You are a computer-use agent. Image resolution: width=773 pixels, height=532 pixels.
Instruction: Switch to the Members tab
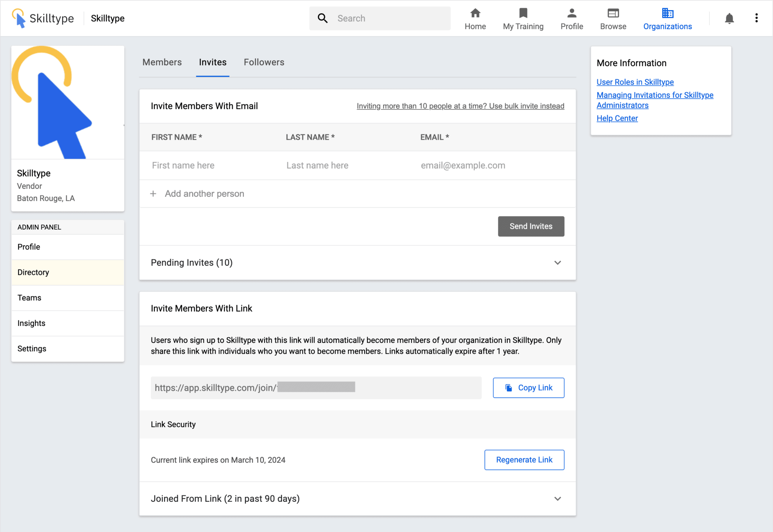click(162, 62)
